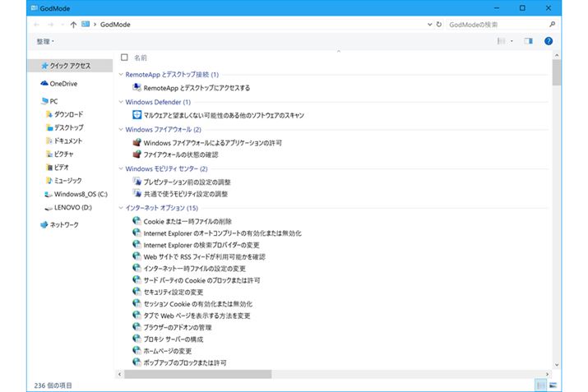Switch to large icons view in status bar
This screenshot has height=392, width=588.
pyautogui.click(x=553, y=385)
